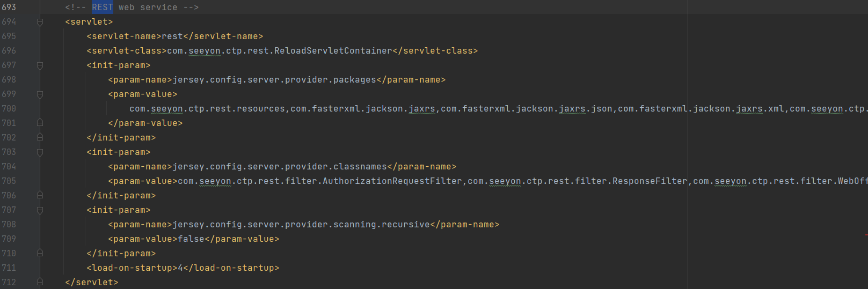Fold the multi-line param-value at line 699
Image resolution: width=868 pixels, height=289 pixels.
(40, 94)
